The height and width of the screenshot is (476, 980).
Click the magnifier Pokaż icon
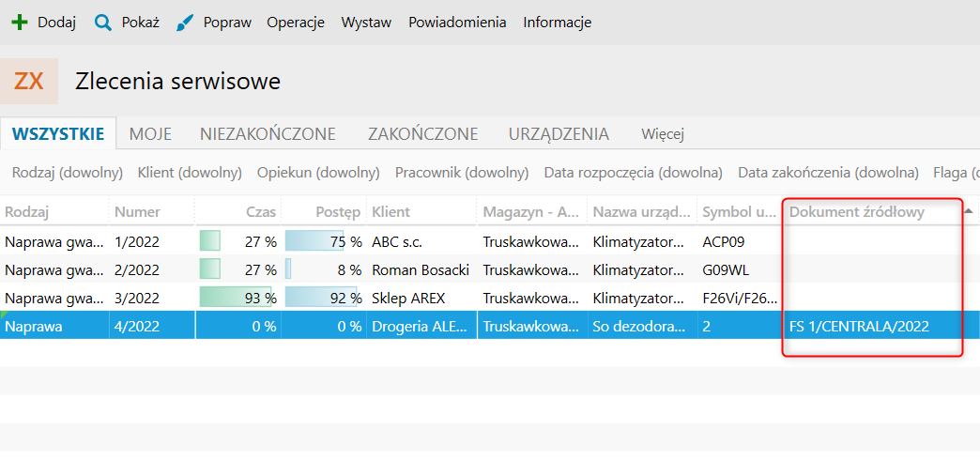click(x=103, y=23)
